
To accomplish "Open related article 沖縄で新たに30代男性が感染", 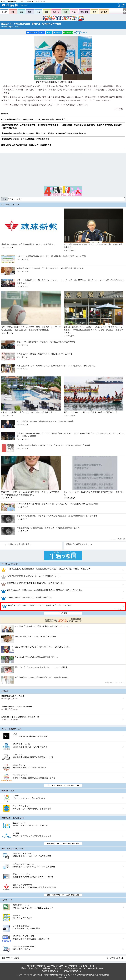I will tap(26, 145).
